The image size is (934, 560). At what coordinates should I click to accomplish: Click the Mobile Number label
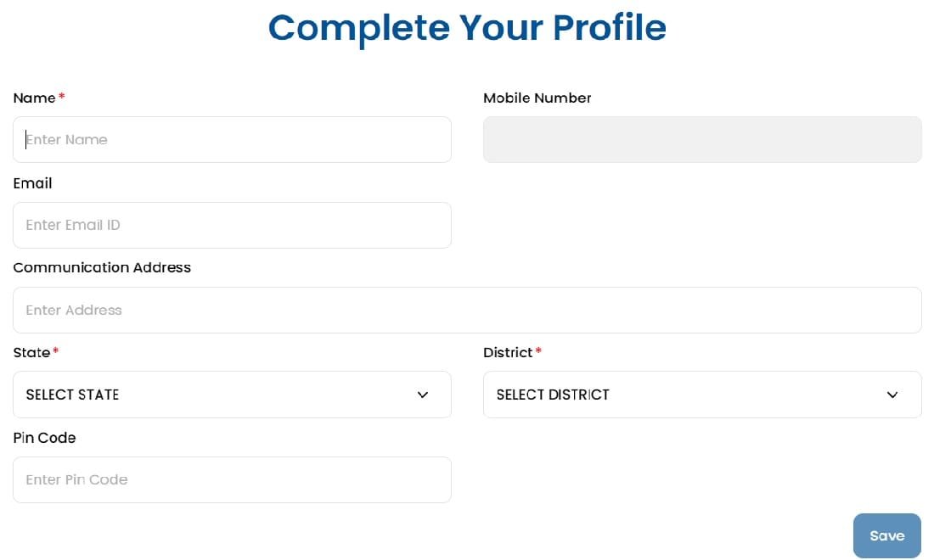click(x=537, y=98)
